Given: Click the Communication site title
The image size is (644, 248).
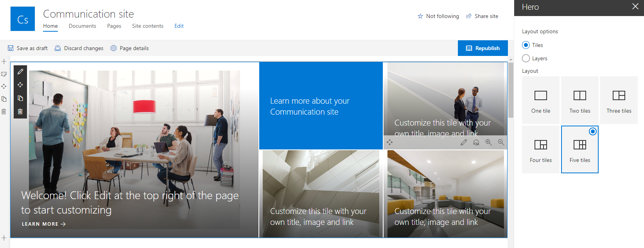Looking at the screenshot, I should [88, 14].
